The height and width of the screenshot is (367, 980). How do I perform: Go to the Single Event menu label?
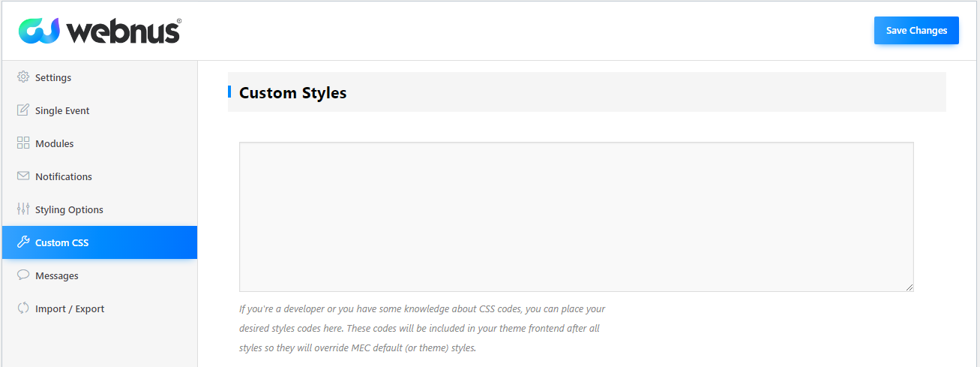pos(62,111)
